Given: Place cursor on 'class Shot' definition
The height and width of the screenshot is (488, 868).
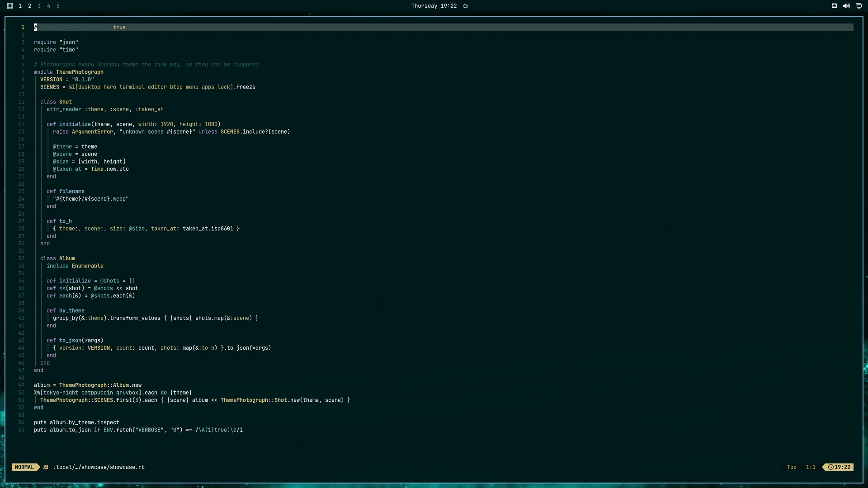Looking at the screenshot, I should [x=56, y=102].
